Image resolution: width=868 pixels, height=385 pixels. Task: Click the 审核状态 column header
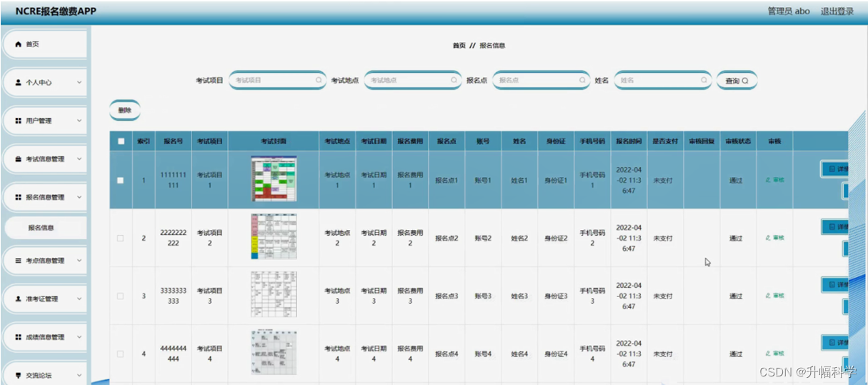coord(739,141)
